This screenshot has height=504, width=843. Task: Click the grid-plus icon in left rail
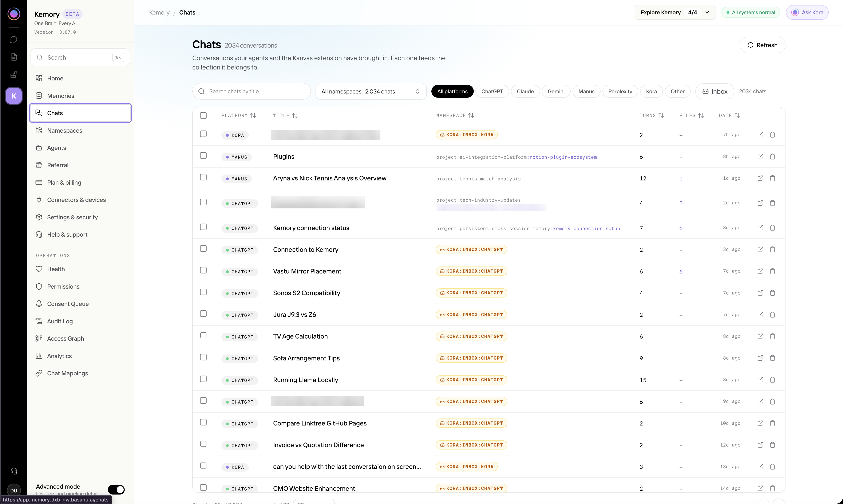click(14, 75)
